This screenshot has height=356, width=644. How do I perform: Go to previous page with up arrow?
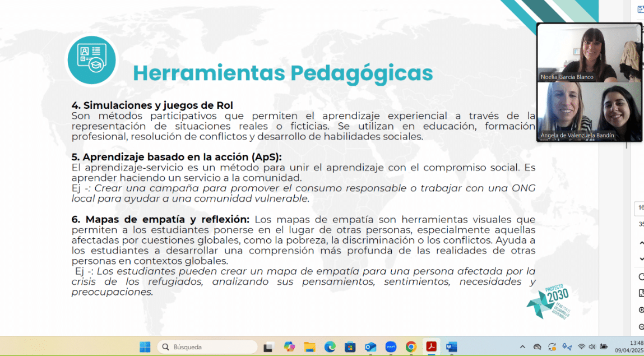pos(641,243)
